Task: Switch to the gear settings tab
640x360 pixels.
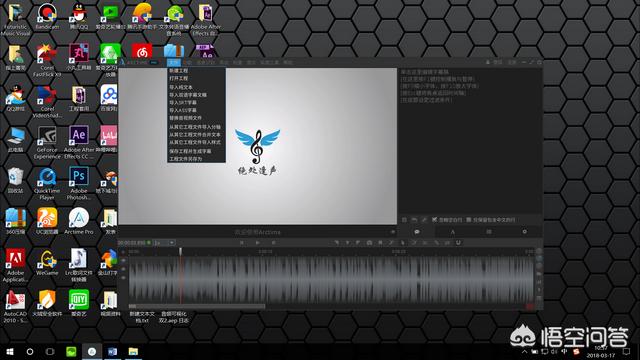Action: click(524, 232)
